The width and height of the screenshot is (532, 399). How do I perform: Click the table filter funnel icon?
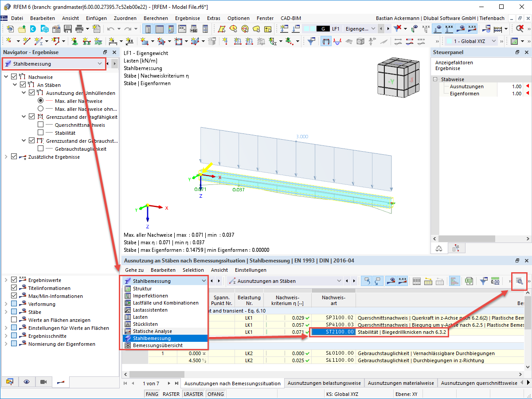pos(484,281)
